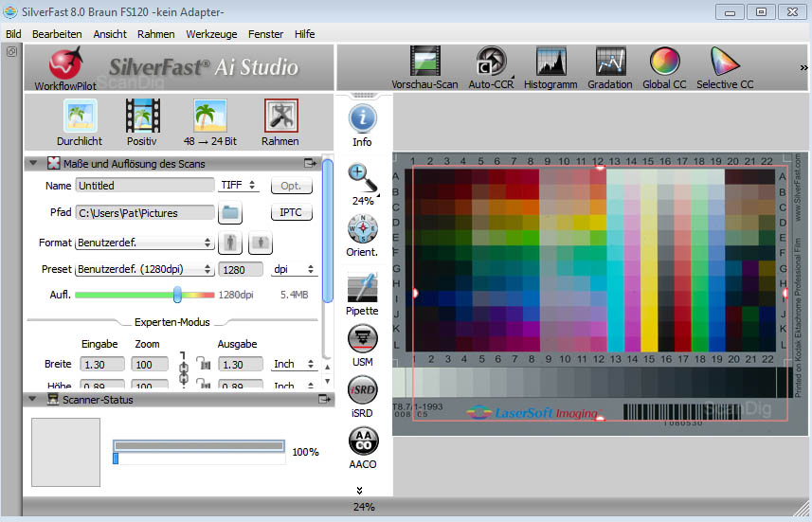Click the Name field Untitled
812x522 pixels.
[x=144, y=186]
